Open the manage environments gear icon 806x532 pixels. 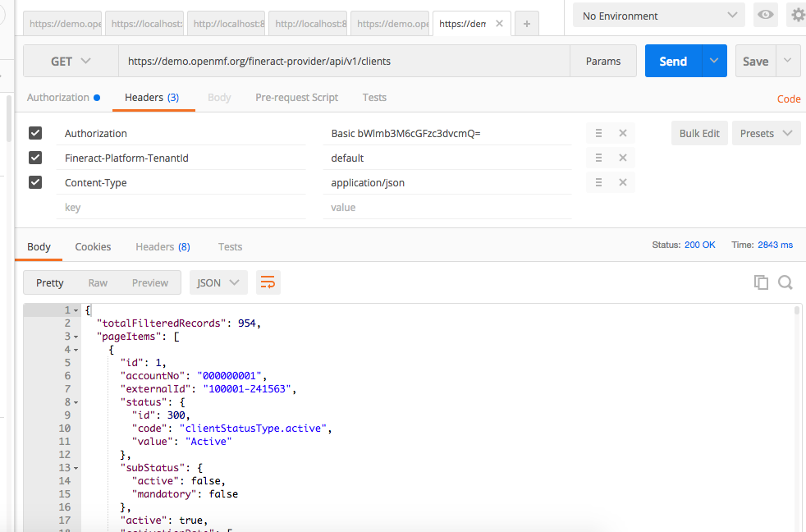pyautogui.click(x=797, y=16)
